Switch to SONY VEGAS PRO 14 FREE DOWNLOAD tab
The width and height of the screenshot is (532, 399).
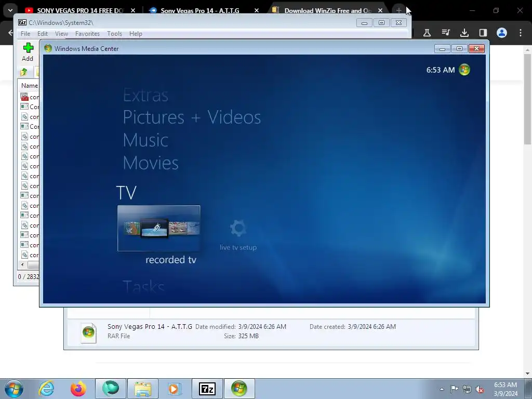tap(79, 10)
